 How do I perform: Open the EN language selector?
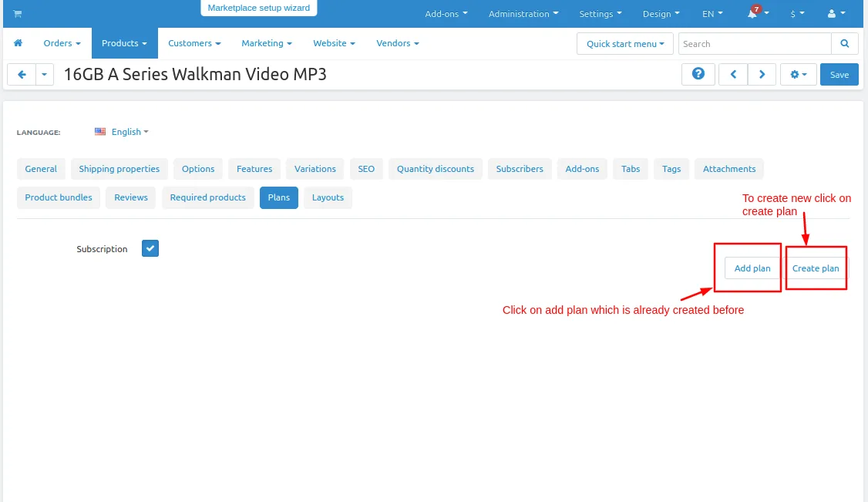(712, 14)
